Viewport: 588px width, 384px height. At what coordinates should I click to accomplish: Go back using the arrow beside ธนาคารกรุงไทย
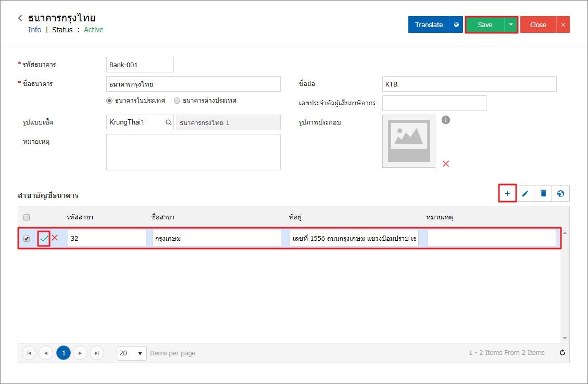point(20,18)
